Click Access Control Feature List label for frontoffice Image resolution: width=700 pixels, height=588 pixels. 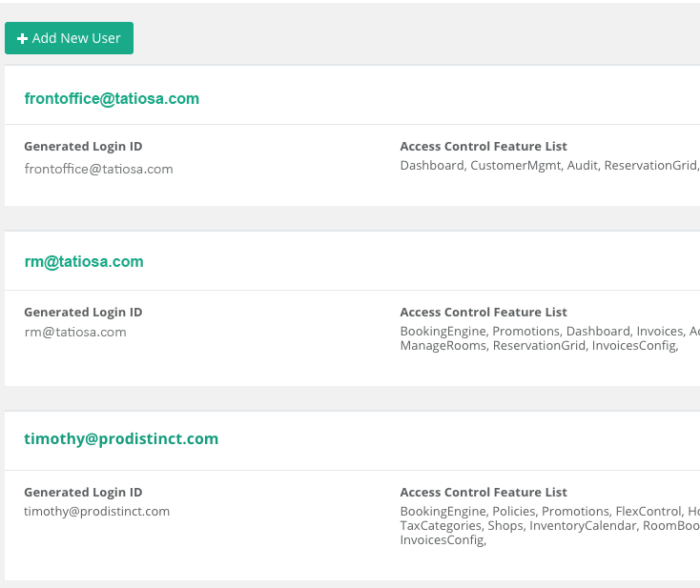tap(484, 147)
